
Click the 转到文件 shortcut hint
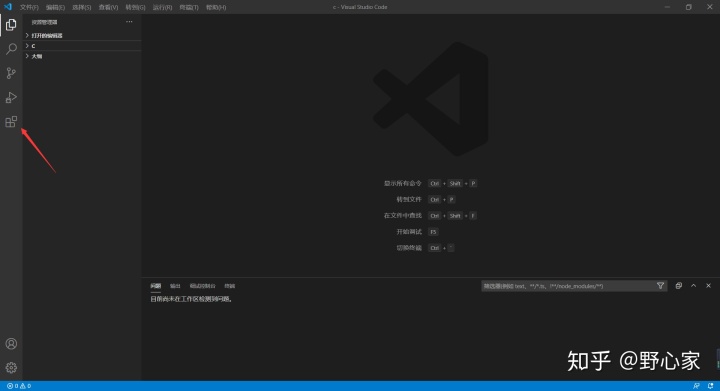coord(409,199)
